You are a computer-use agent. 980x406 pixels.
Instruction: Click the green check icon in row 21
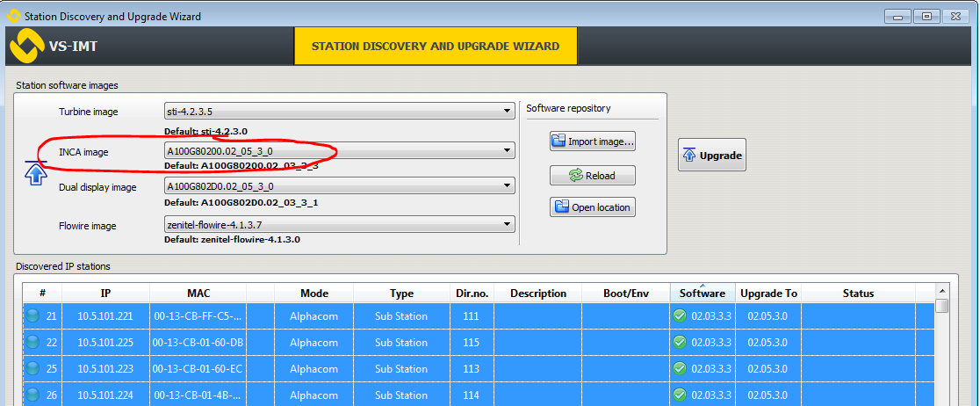[x=679, y=316]
